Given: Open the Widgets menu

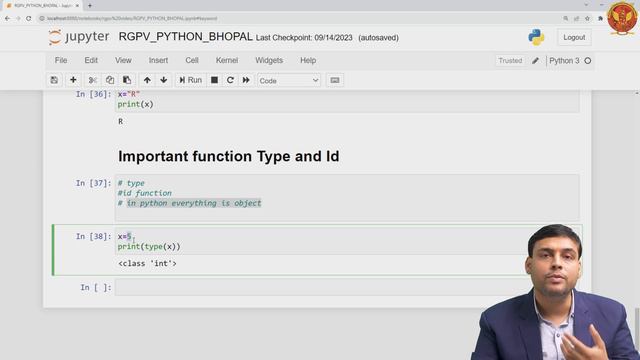Looking at the screenshot, I should (269, 60).
